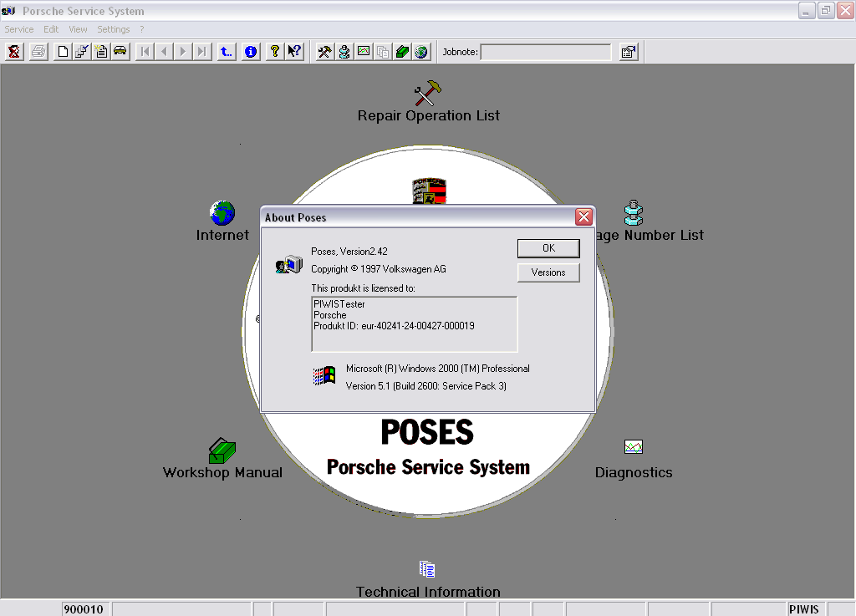Open the Service menu

(19, 29)
